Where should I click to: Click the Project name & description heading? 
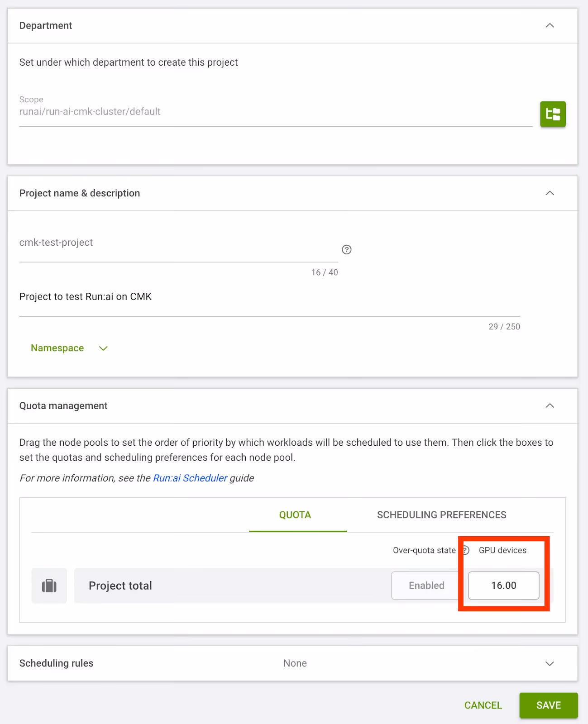pos(80,193)
